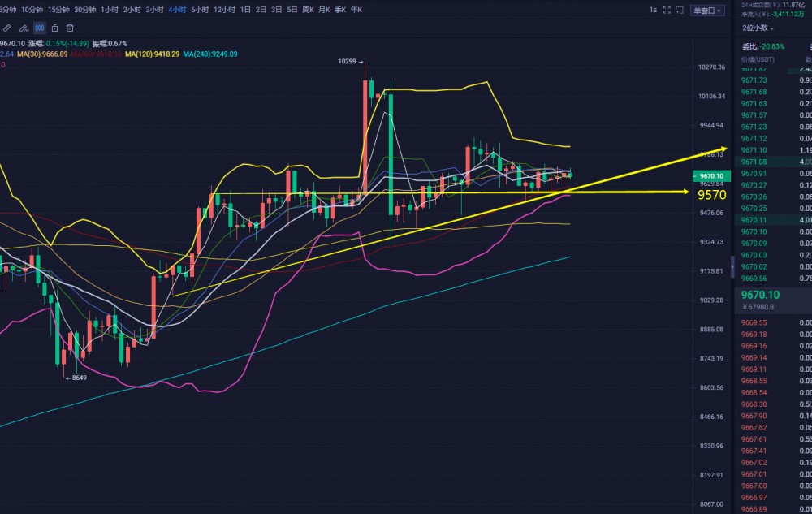Select the 周K weekly timeframe
Image resolution: width=812 pixels, height=514 pixels.
309,10
